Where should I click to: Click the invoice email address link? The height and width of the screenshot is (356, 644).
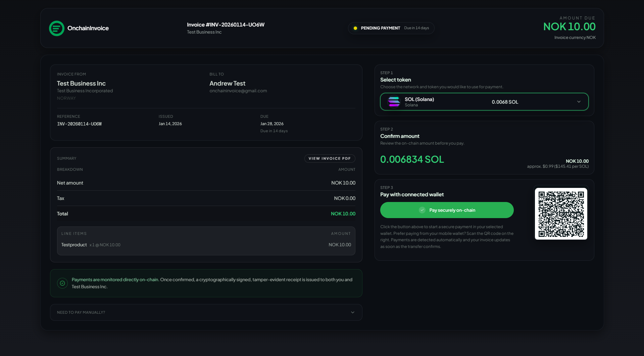click(x=238, y=91)
